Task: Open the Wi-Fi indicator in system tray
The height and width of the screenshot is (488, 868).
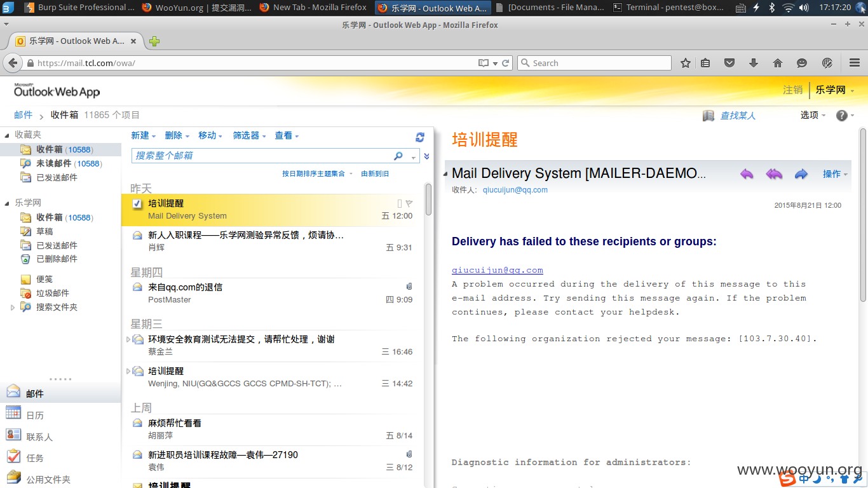Action: [x=788, y=8]
